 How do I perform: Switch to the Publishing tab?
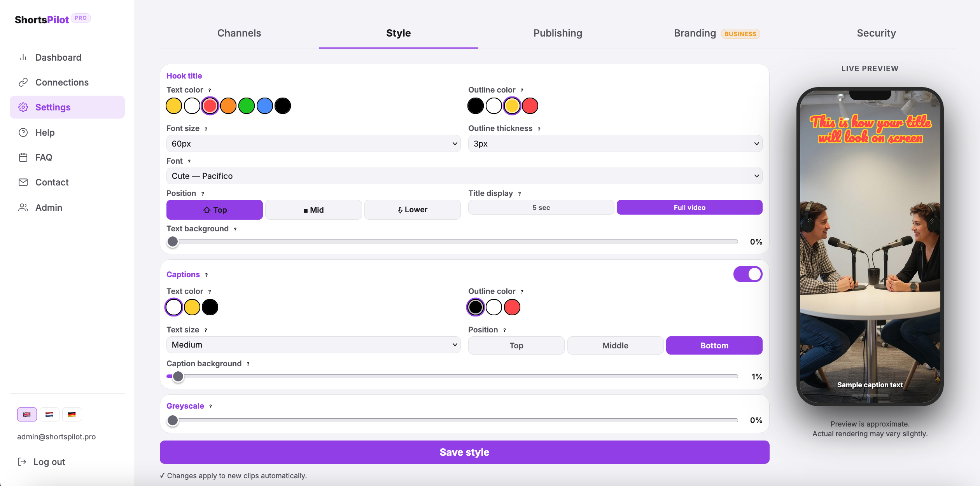[x=558, y=33]
